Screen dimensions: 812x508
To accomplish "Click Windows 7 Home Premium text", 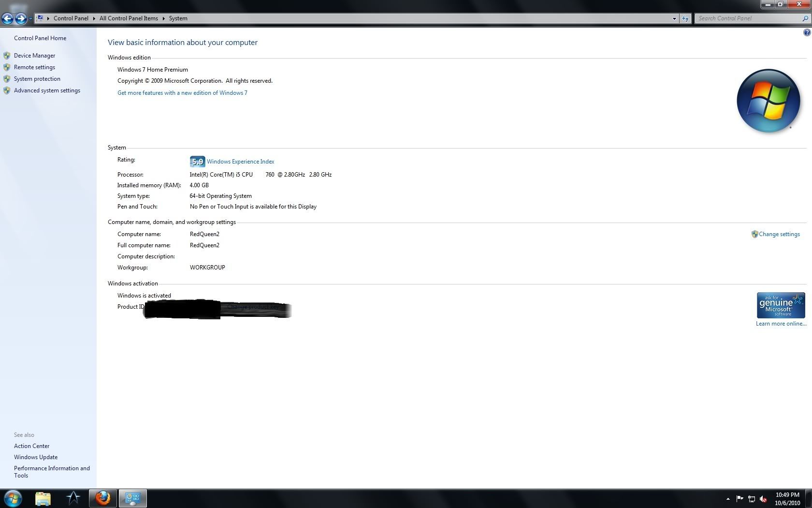I will [x=153, y=70].
